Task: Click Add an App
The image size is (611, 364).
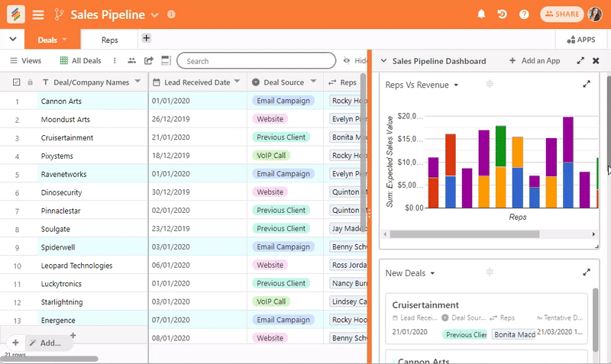Action: [x=535, y=61]
